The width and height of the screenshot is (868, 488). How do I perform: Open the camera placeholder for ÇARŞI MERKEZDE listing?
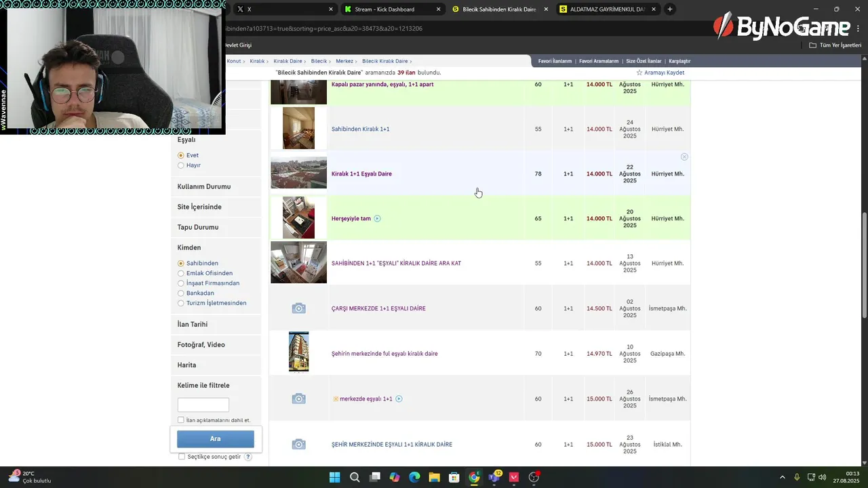(298, 308)
